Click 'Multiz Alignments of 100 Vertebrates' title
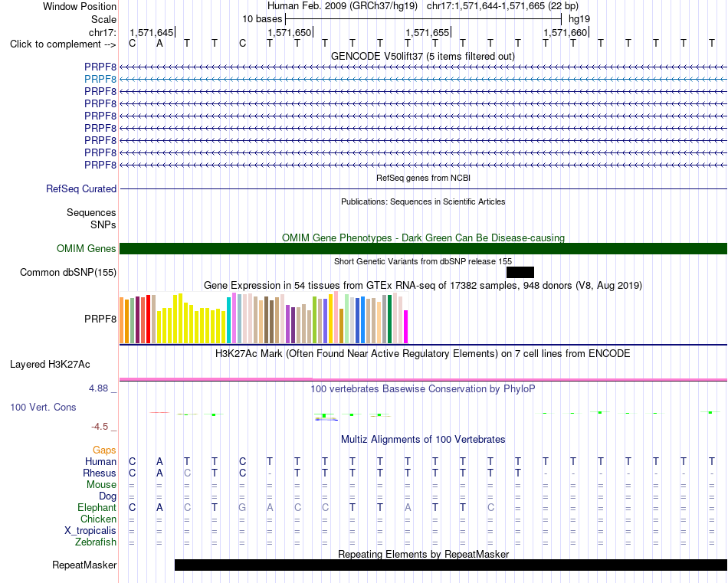 [x=423, y=439]
